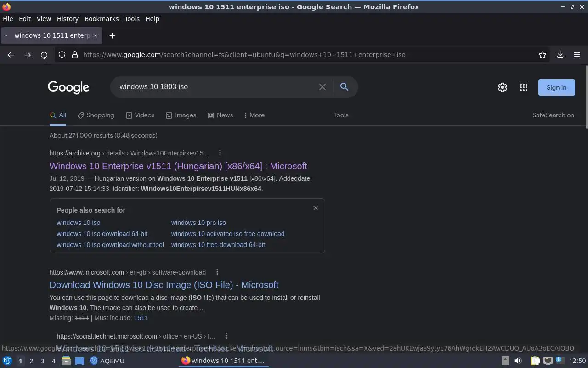Select Firefox window in taskbar
Screen dimensions: 588x368
click(223, 361)
